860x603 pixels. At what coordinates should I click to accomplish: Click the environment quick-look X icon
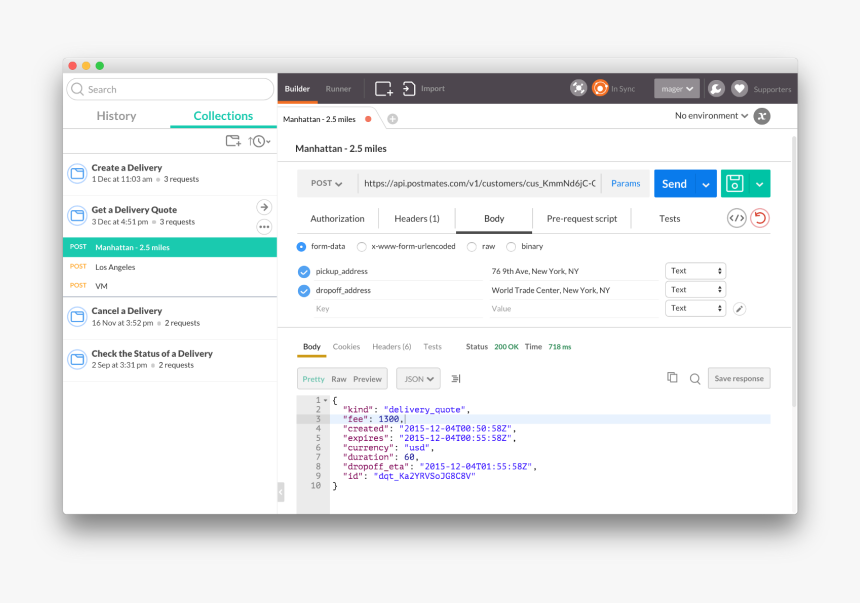coord(762,116)
